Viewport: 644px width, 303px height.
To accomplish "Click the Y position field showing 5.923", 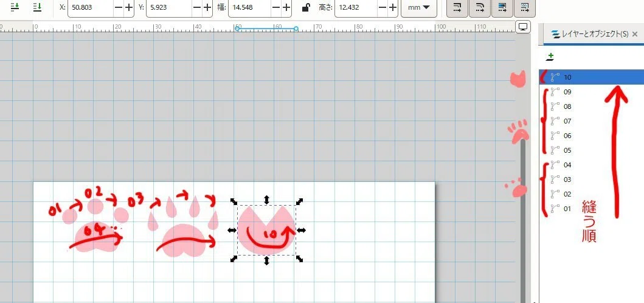I will pyautogui.click(x=169, y=7).
